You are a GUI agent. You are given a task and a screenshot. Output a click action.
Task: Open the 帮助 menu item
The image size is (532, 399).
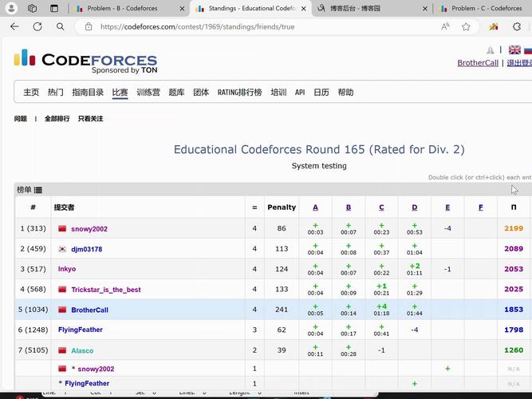[345, 92]
